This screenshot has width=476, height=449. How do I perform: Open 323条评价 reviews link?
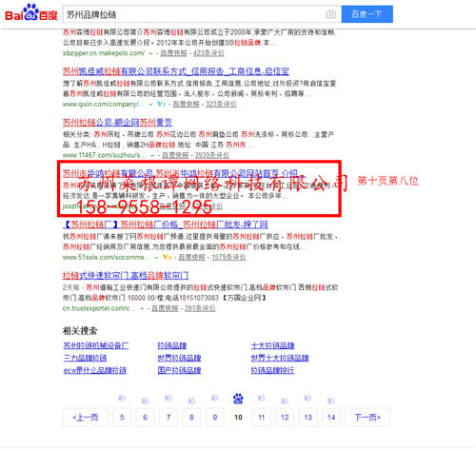tap(221, 104)
